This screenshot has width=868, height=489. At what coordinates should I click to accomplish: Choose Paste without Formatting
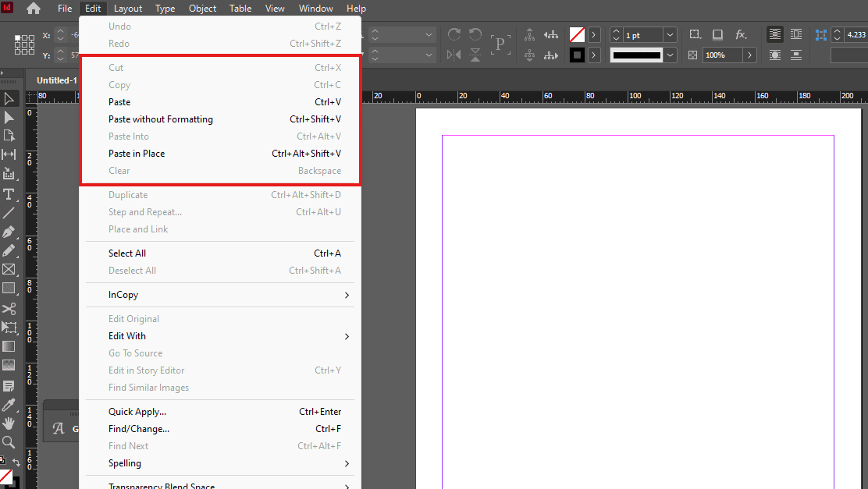coord(160,119)
